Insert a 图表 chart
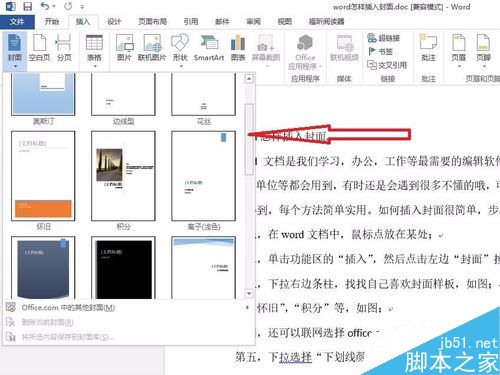 point(238,48)
